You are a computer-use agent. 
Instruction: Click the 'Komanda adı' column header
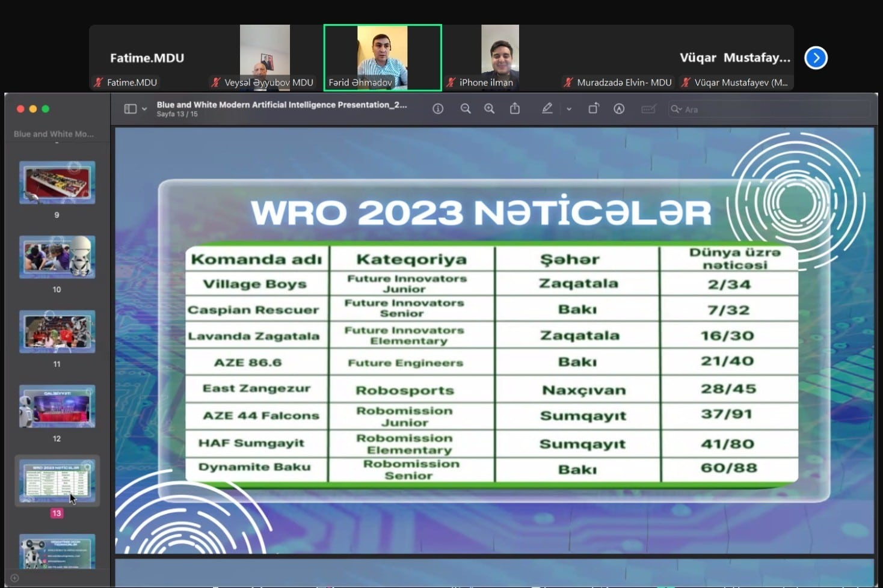(x=257, y=259)
